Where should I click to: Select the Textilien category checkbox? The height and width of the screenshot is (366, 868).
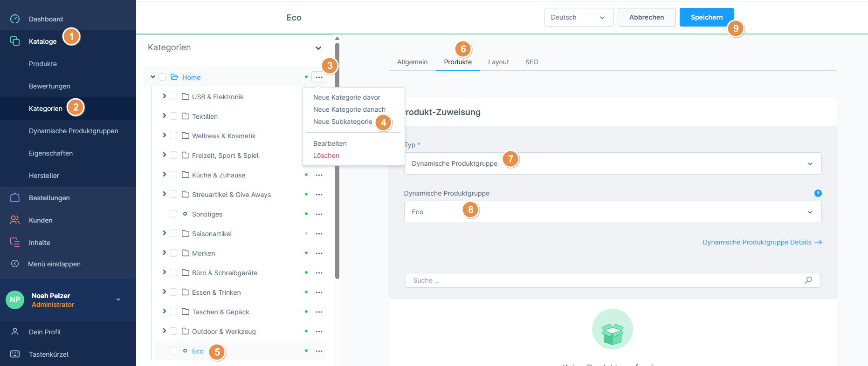pyautogui.click(x=173, y=116)
